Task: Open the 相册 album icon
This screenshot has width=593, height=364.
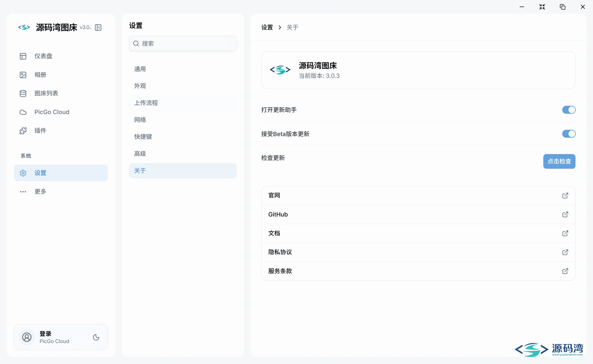Action: [23, 75]
